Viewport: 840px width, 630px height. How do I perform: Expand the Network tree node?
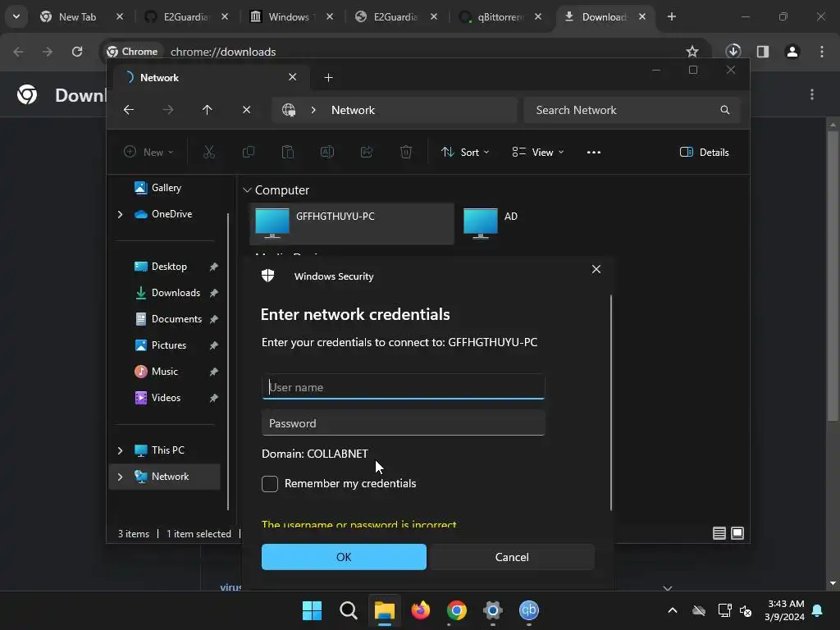pyautogui.click(x=120, y=477)
